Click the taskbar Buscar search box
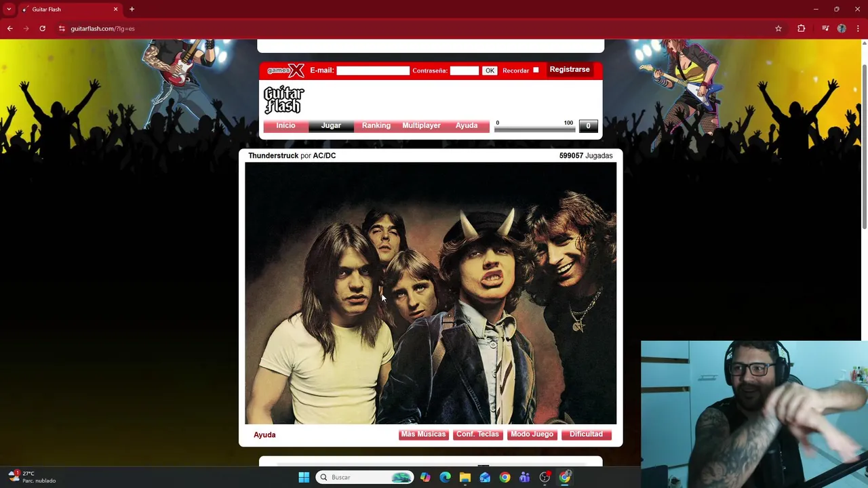The height and width of the screenshot is (488, 868). coord(364,477)
